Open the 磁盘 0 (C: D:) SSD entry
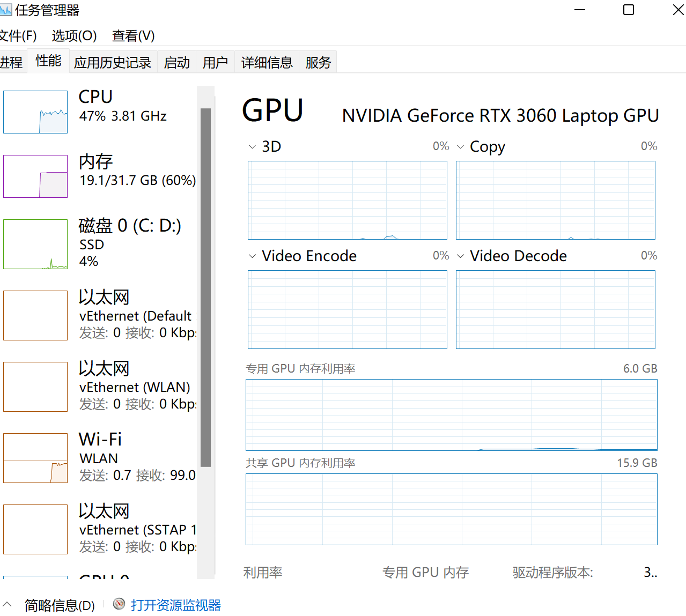The height and width of the screenshot is (616, 686). click(100, 244)
